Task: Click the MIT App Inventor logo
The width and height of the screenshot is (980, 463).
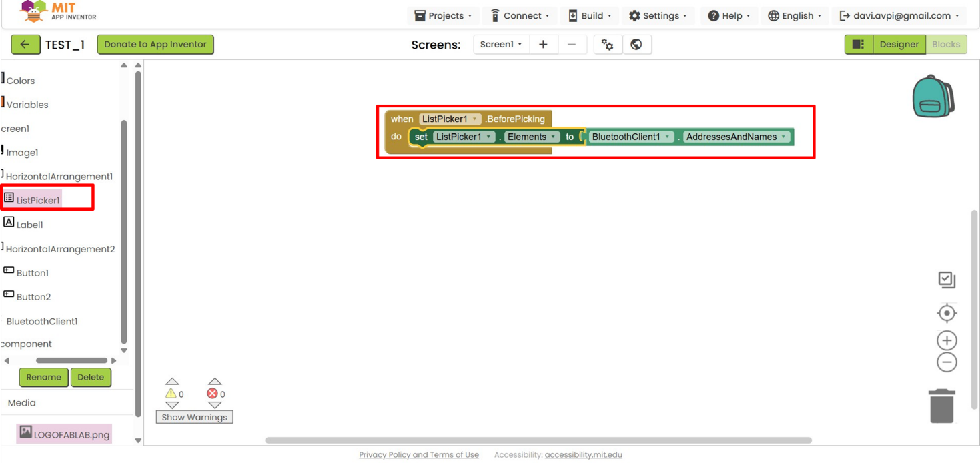Action: coord(59,11)
